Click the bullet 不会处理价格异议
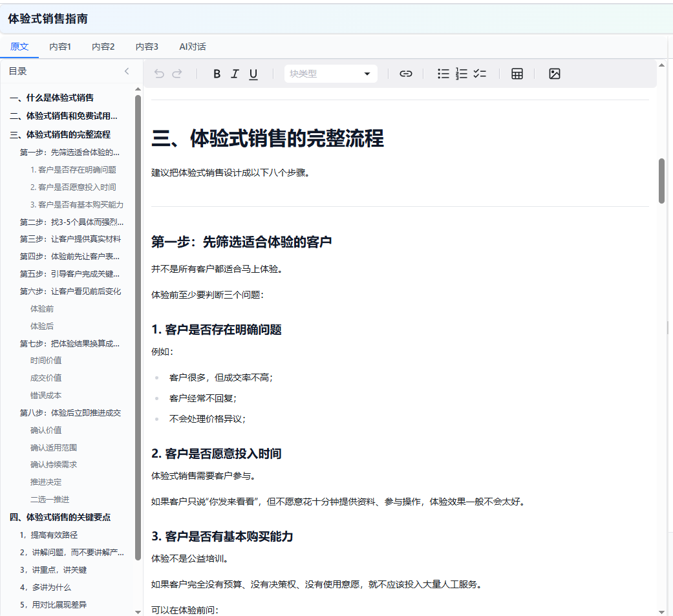This screenshot has width=673, height=616. [x=208, y=419]
